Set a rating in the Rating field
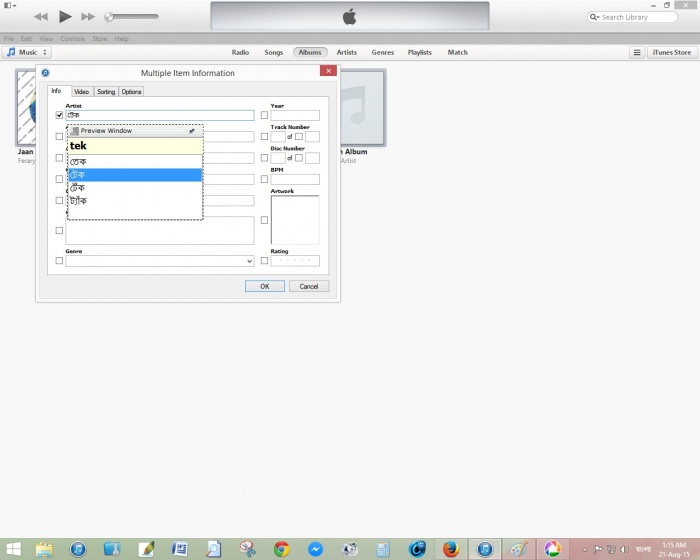Viewport: 700px width, 560px height. coord(295,261)
